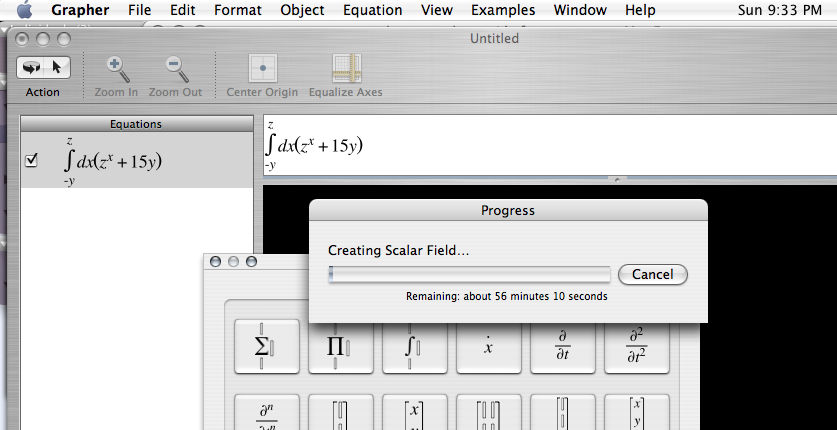Screen dimensions: 837x430
Task: Select the rotate action tool
Action: click(x=31, y=68)
